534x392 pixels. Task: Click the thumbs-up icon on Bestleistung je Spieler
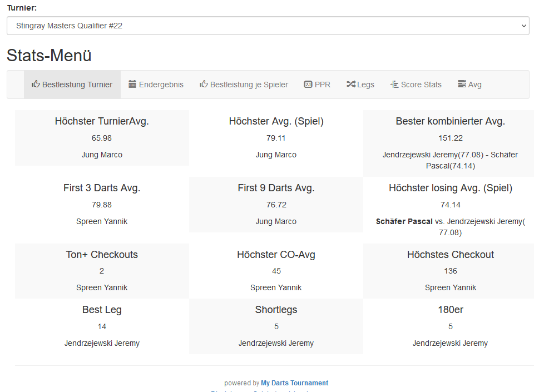point(204,85)
